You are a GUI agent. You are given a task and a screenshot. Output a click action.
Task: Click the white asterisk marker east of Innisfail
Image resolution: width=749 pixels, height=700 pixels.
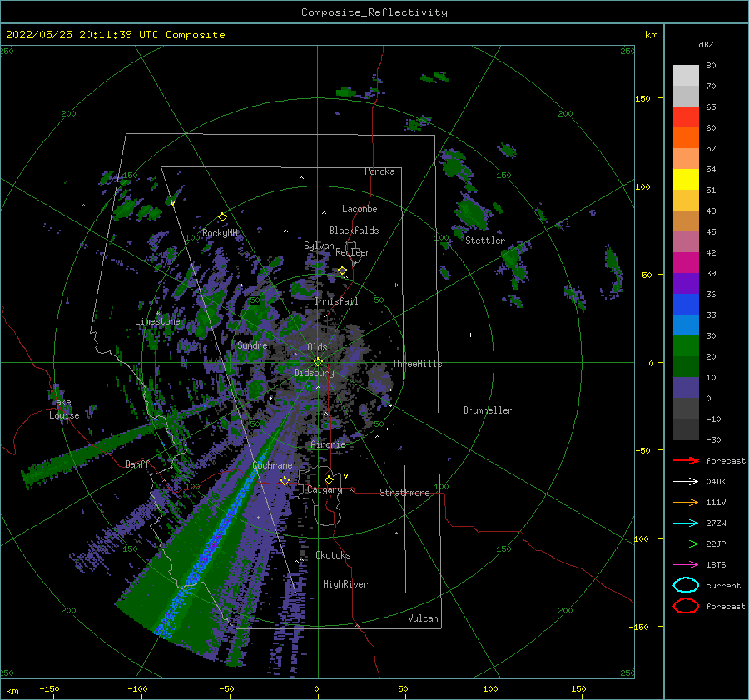click(395, 285)
